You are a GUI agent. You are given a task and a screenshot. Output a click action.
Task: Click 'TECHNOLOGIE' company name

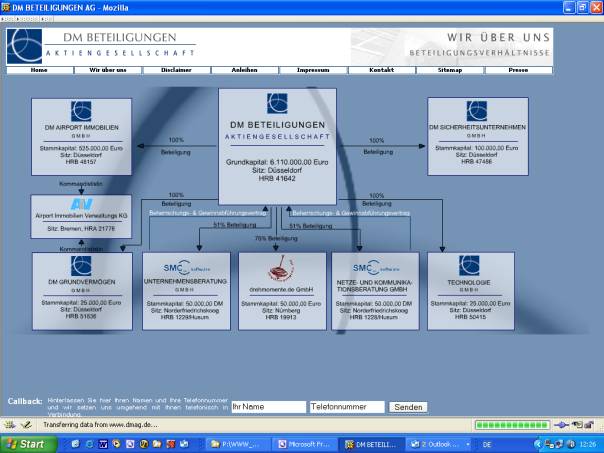tap(469, 282)
